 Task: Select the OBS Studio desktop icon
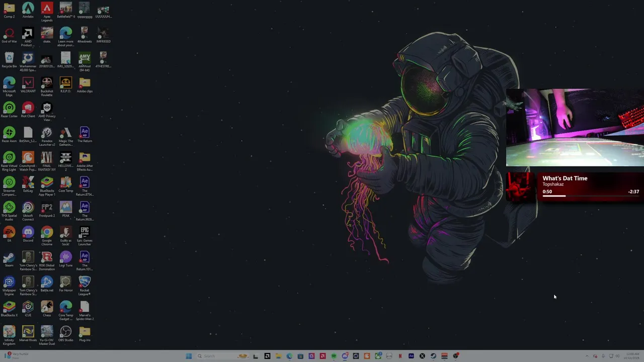click(66, 334)
